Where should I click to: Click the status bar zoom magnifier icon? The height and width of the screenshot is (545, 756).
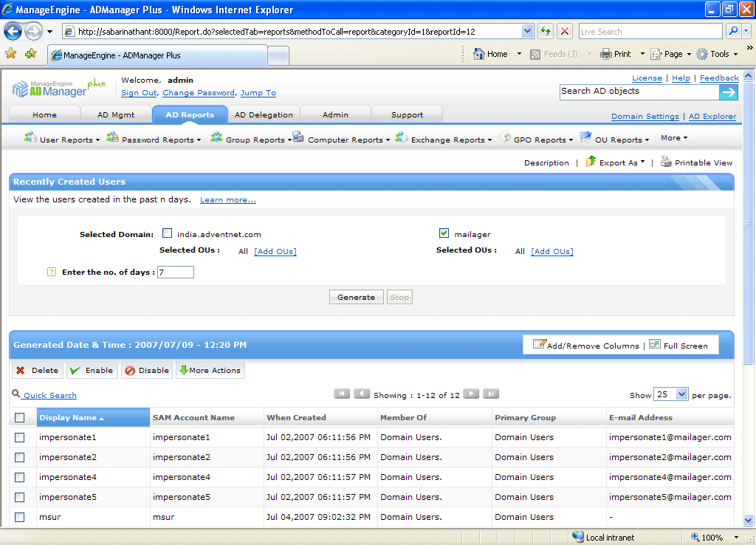pyautogui.click(x=695, y=537)
